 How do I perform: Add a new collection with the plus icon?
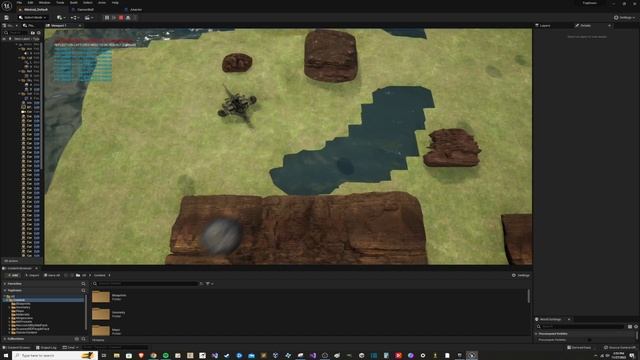tap(77, 339)
